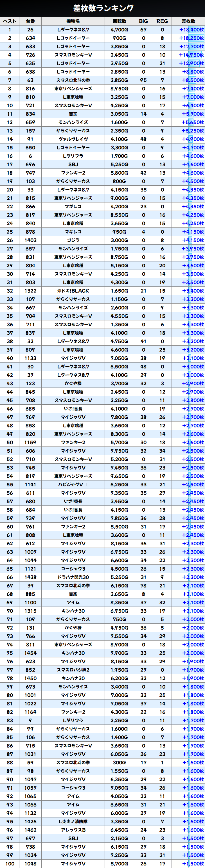Screen dimensions: 205x868
Task: Click the +12,900枚 difference cell
Action: (188, 63)
